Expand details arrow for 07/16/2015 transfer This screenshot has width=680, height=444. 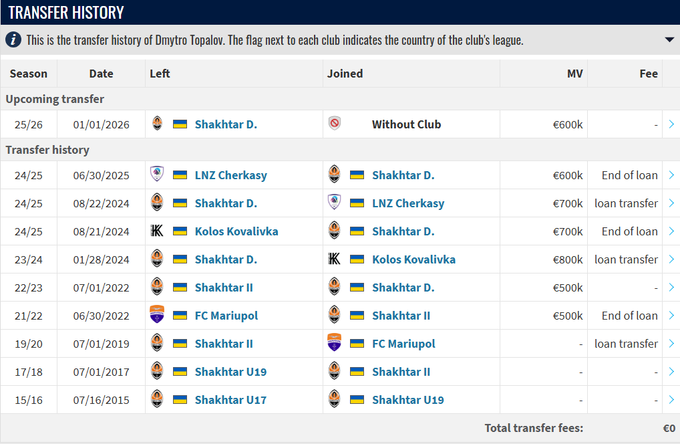(x=670, y=399)
